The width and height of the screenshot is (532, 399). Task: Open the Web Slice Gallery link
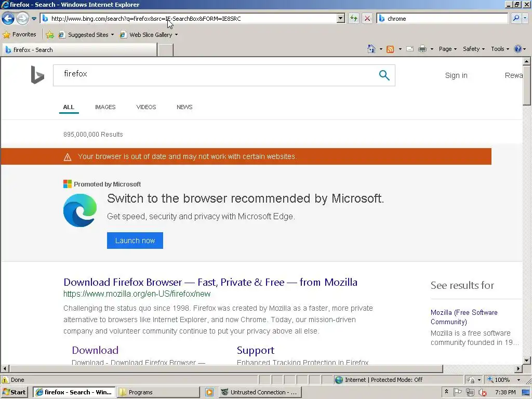[x=149, y=35]
